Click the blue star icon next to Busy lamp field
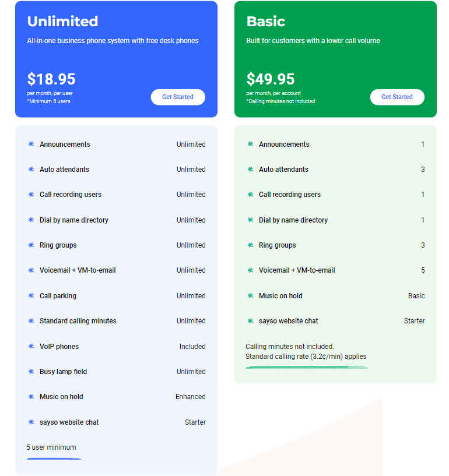 31,372
